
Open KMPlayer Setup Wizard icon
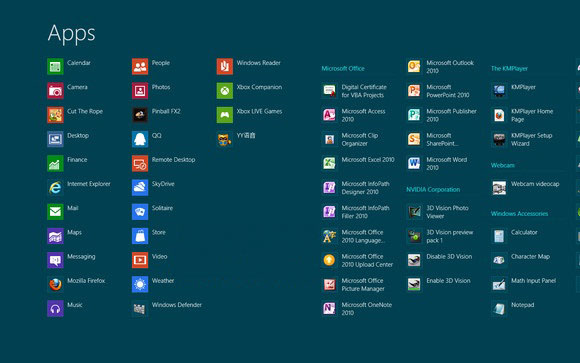coord(499,139)
